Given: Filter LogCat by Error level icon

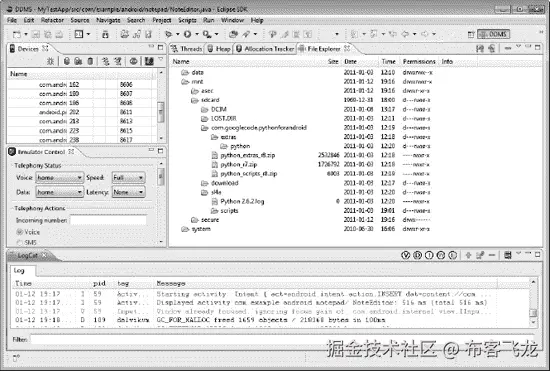Looking at the screenshot, I should click(453, 255).
